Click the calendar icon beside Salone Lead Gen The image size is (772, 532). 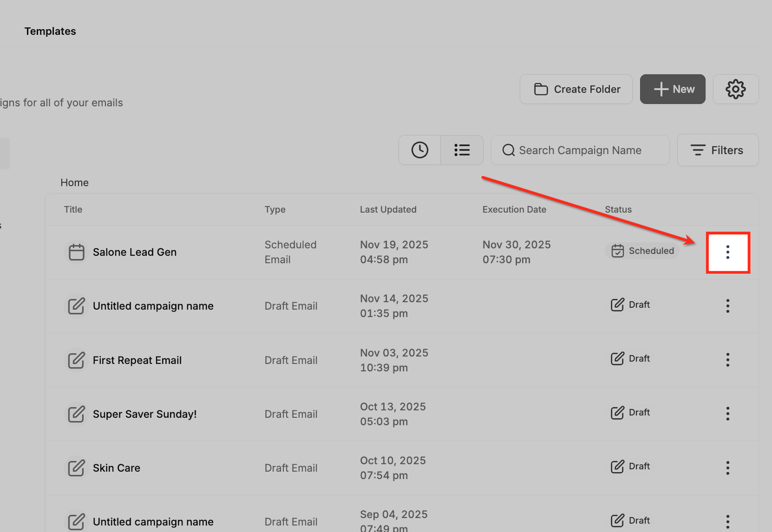76,252
